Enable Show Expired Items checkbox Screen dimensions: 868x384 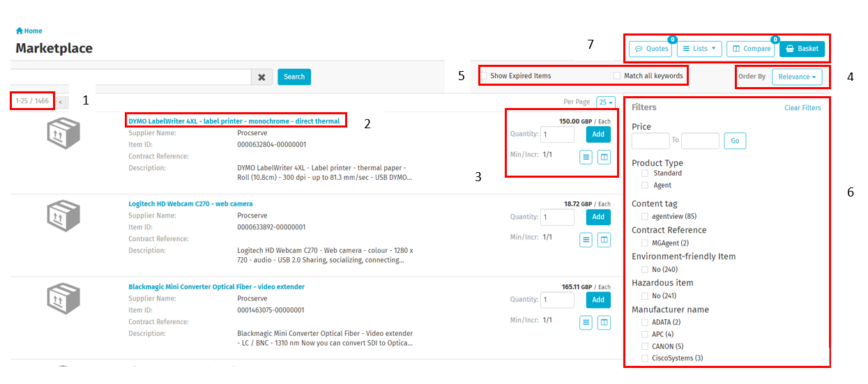(484, 76)
